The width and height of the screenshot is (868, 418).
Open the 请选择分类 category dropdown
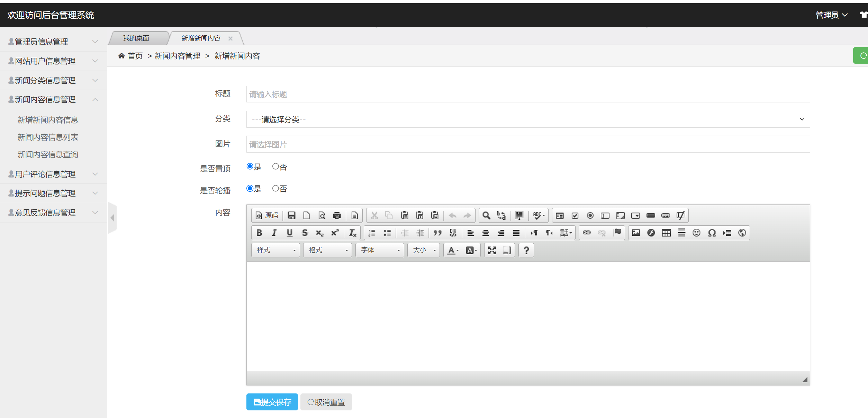point(528,119)
